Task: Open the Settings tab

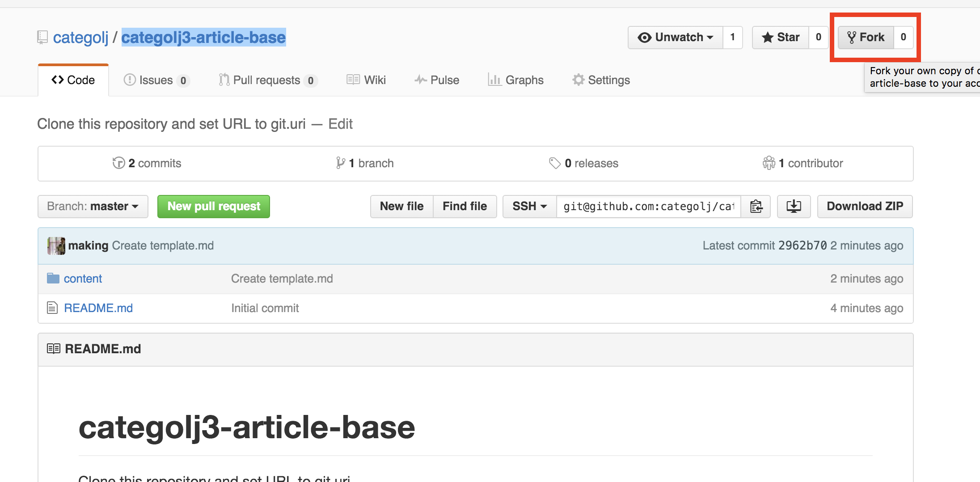Action: pos(601,80)
